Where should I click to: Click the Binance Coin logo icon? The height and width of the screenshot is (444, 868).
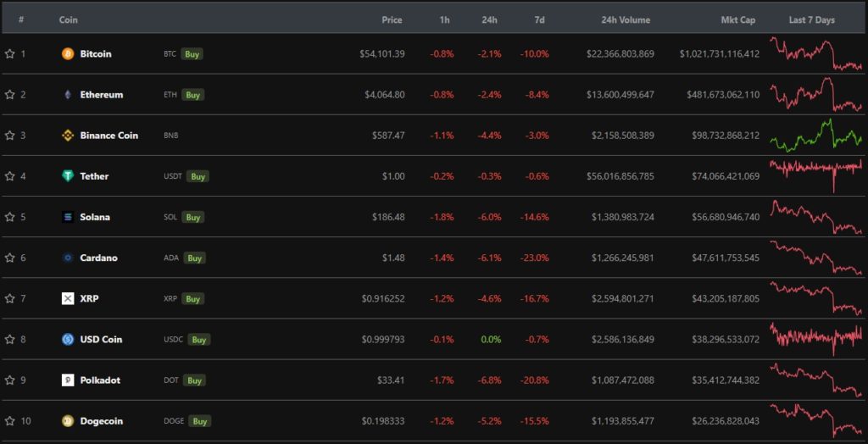(68, 136)
